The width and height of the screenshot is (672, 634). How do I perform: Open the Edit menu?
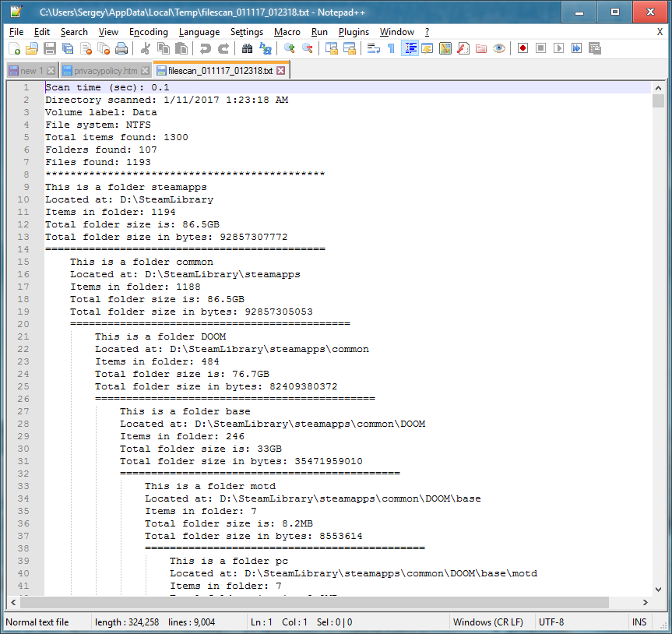pos(42,32)
